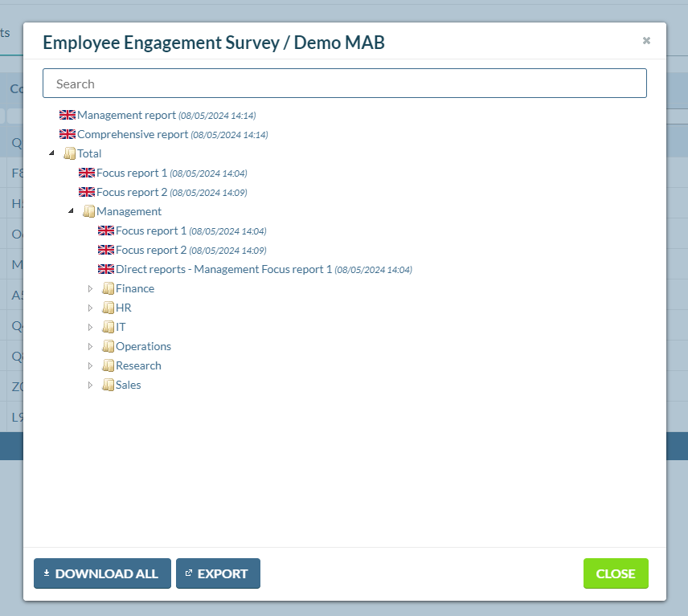Click the UK flag icon beside Comprehensive report
Screen dimensions: 688x616
click(x=68, y=134)
